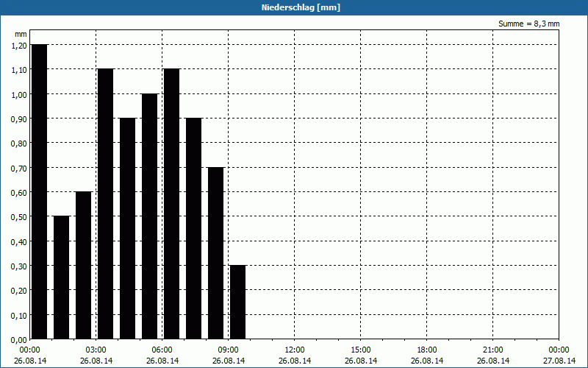Select the 1,10 mm bar starting at 06:00

(171, 204)
